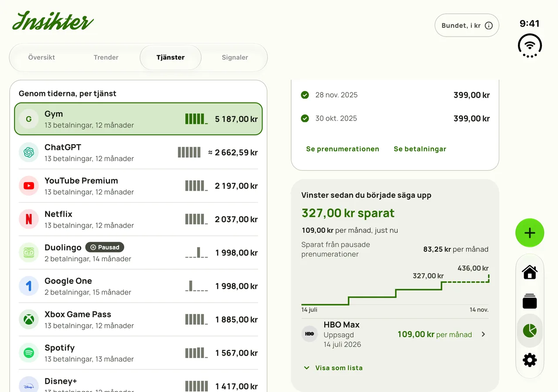Open the home icon in the side dock
Image resolution: width=558 pixels, height=392 pixels.
pos(530,272)
